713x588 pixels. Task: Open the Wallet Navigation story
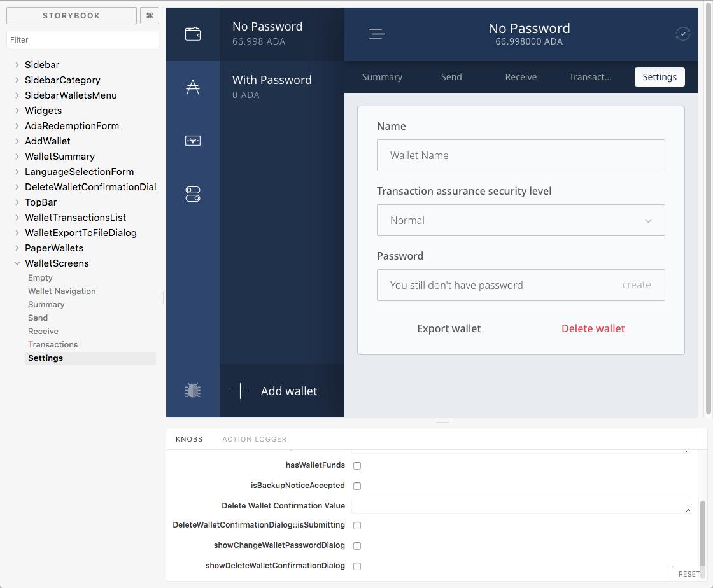(x=62, y=291)
